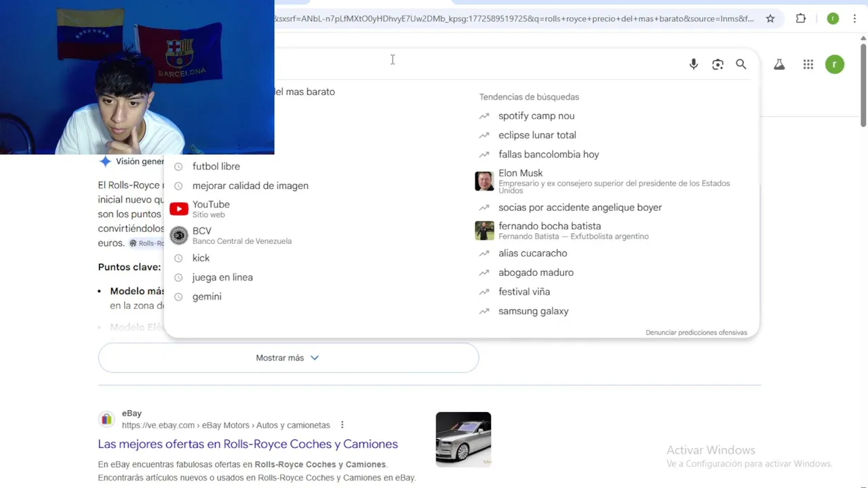The width and height of the screenshot is (868, 488).
Task: Select the juega en linea suggestion
Action: (x=222, y=277)
